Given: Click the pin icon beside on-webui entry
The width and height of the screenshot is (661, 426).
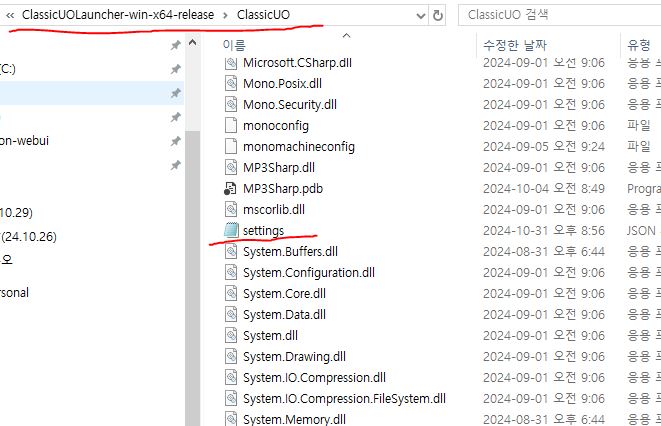Looking at the screenshot, I should 176,141.
